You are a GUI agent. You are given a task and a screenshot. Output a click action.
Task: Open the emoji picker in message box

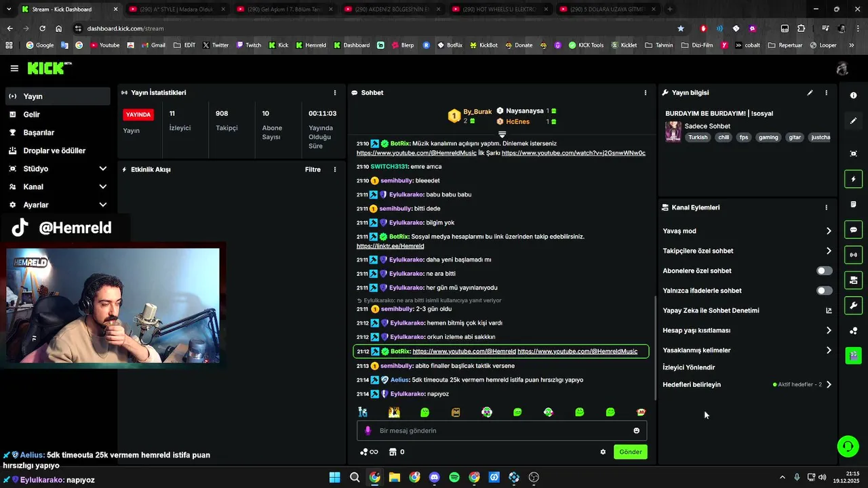[636, 430]
